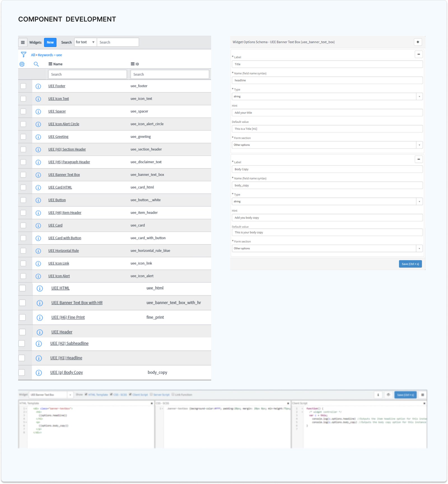Viewport: 448px width, 484px height.
Task: Collapse the Body Copy option with minus
Action: tap(419, 159)
